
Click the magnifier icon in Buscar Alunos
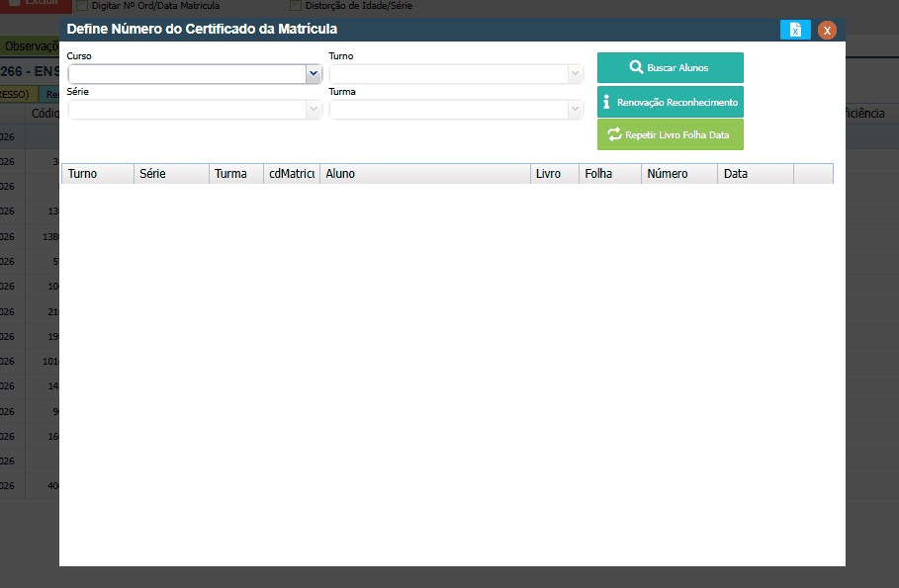pyautogui.click(x=636, y=67)
